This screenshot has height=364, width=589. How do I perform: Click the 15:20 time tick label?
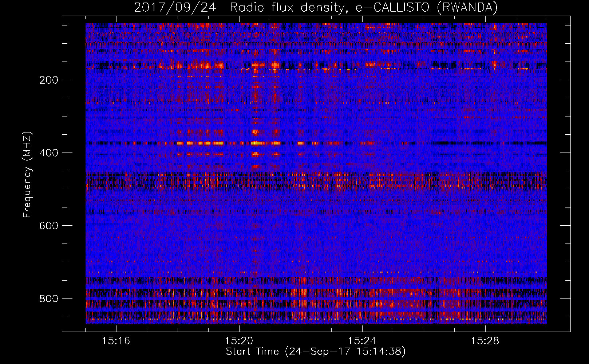239,341
